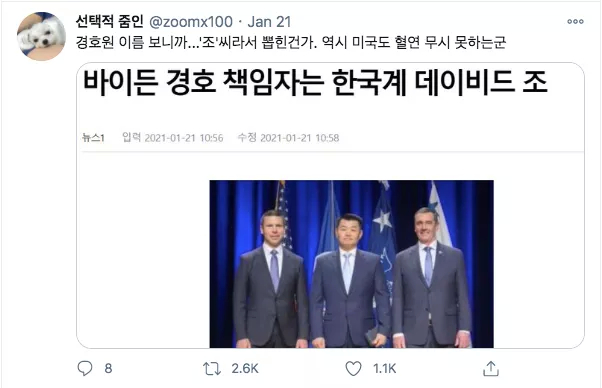Image resolution: width=602 pixels, height=388 pixels.
Task: Retweet this post via the arrows icon
Action: click(x=212, y=369)
